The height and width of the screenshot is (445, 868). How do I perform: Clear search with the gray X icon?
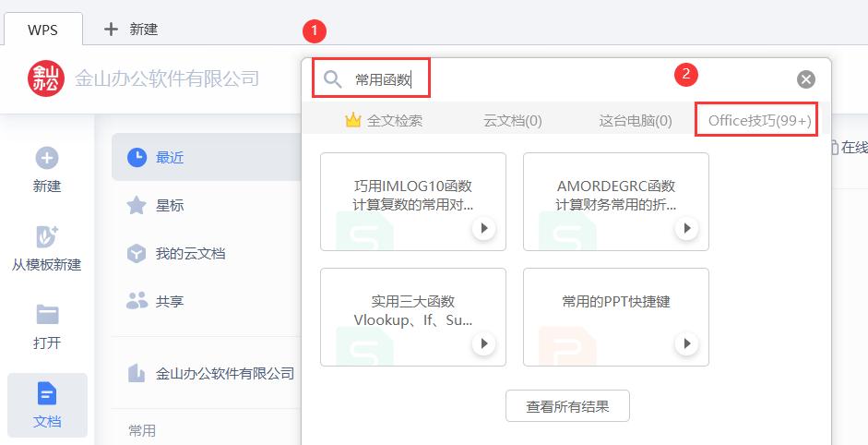pyautogui.click(x=806, y=79)
